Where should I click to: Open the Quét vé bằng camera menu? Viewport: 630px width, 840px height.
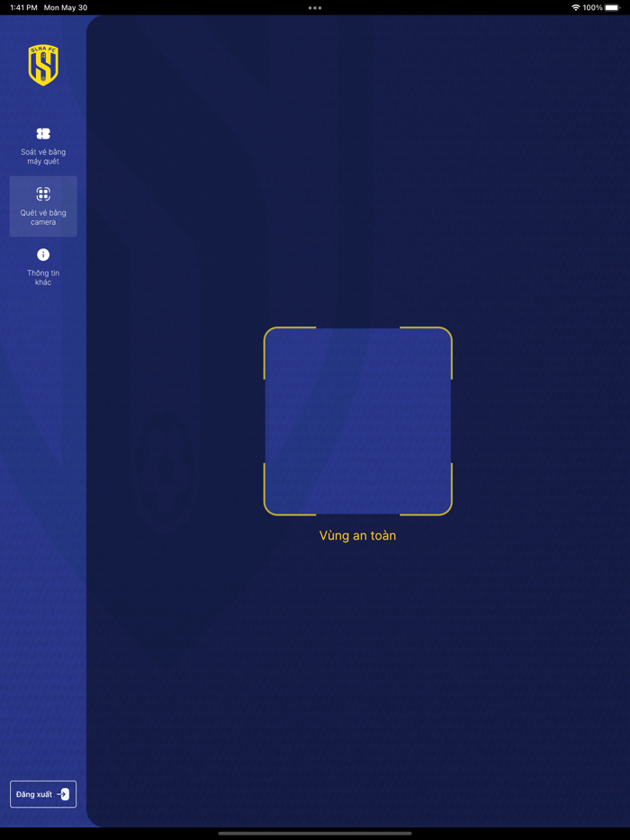(x=43, y=206)
